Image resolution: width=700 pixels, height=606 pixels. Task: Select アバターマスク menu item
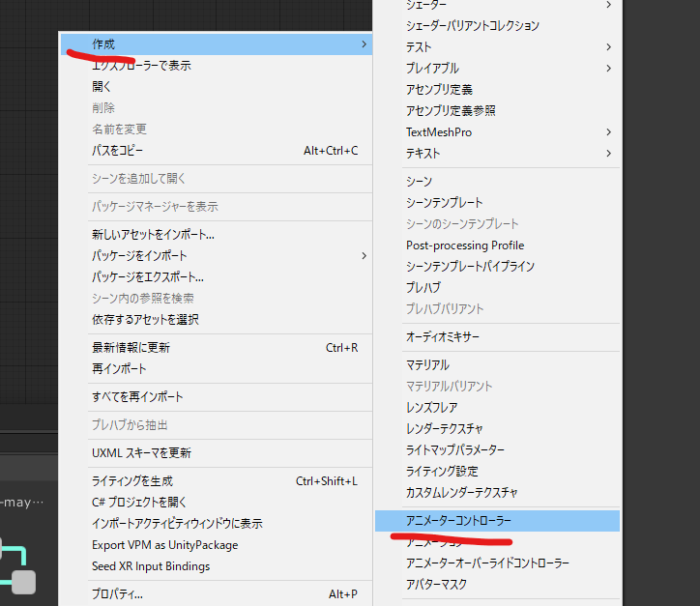(437, 585)
